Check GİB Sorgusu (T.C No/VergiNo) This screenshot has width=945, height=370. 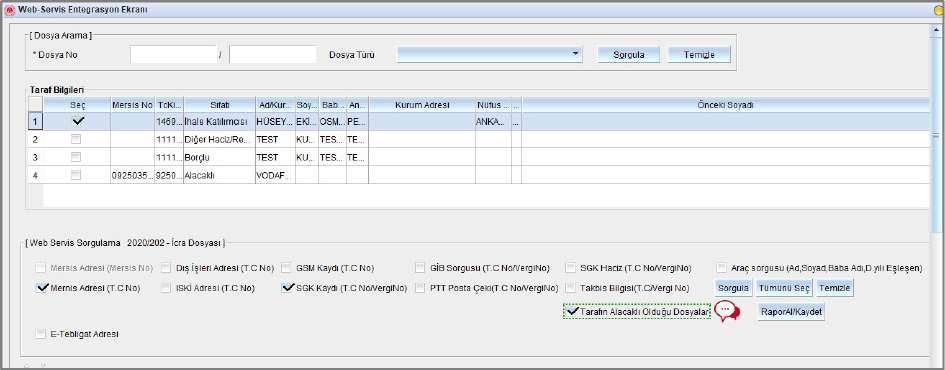pyautogui.click(x=421, y=268)
